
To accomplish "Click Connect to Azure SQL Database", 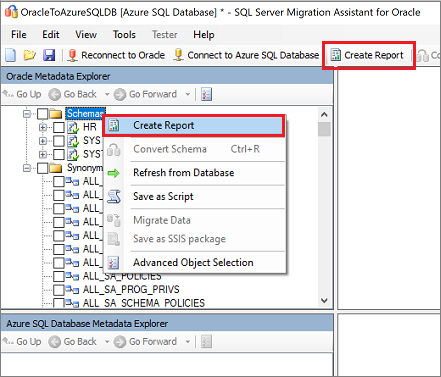I will pyautogui.click(x=246, y=55).
